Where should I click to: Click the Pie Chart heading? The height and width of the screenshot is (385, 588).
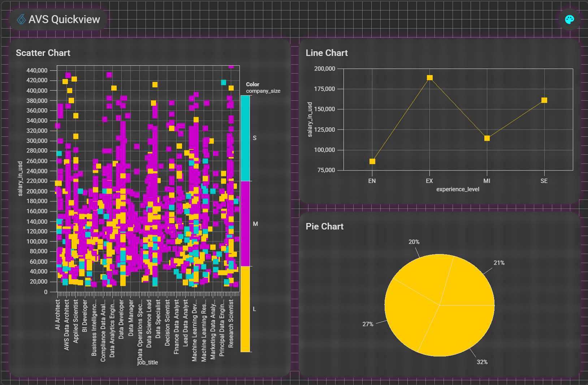tap(324, 226)
